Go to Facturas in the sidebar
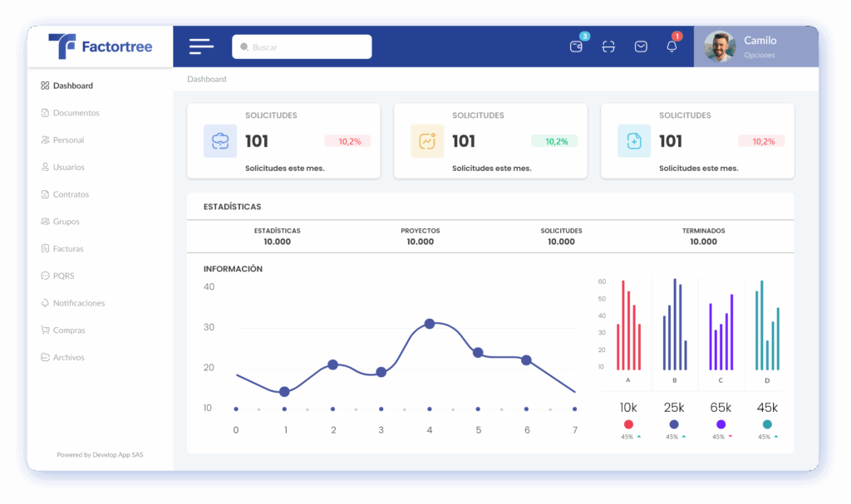The image size is (851, 504). point(68,248)
